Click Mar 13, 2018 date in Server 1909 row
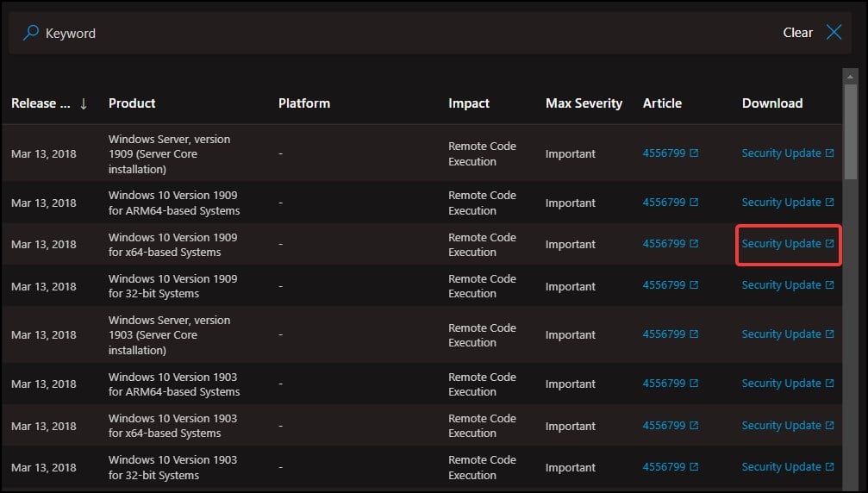Image resolution: width=868 pixels, height=493 pixels. click(x=44, y=153)
